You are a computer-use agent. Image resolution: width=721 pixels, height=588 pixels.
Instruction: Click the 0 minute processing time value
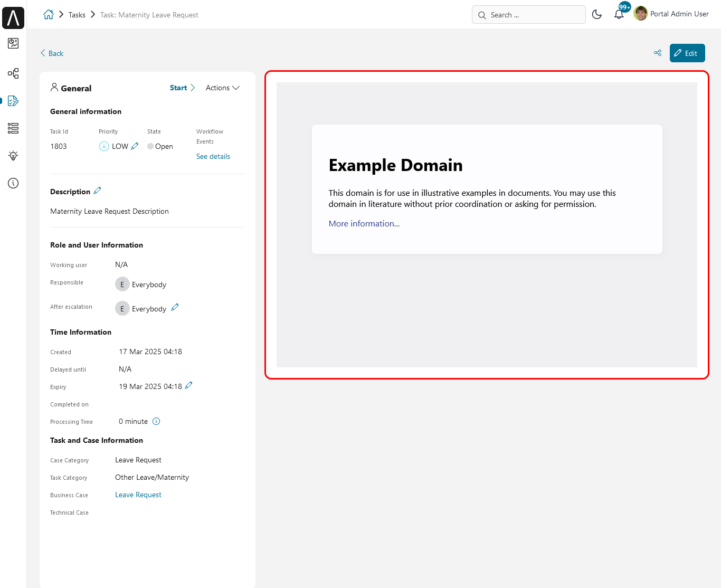point(133,421)
